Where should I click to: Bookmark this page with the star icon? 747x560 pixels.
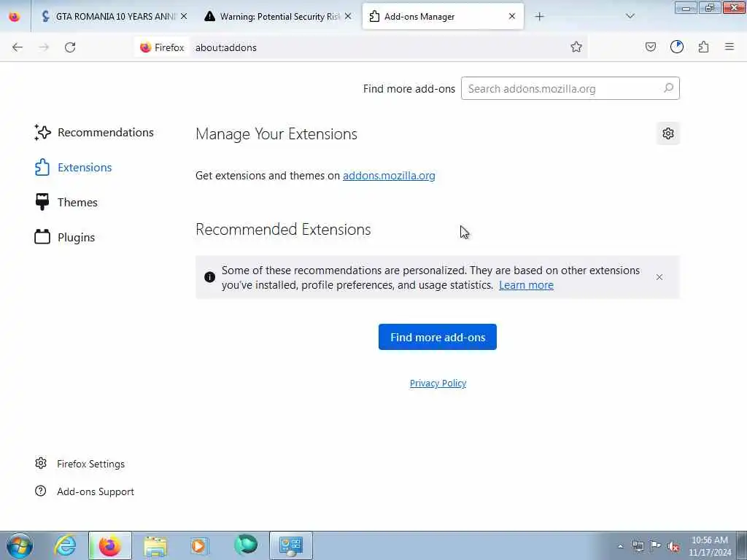tap(576, 47)
